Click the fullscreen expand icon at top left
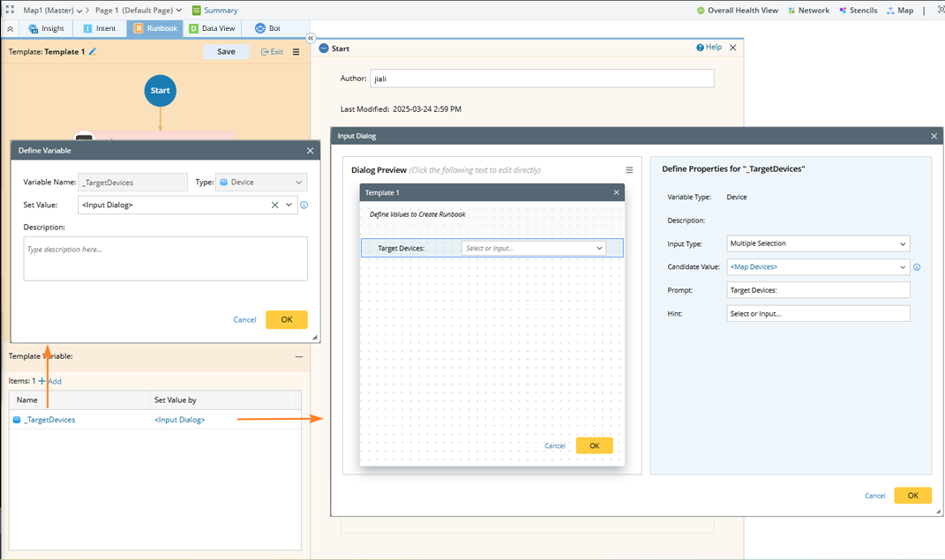 coord(10,10)
